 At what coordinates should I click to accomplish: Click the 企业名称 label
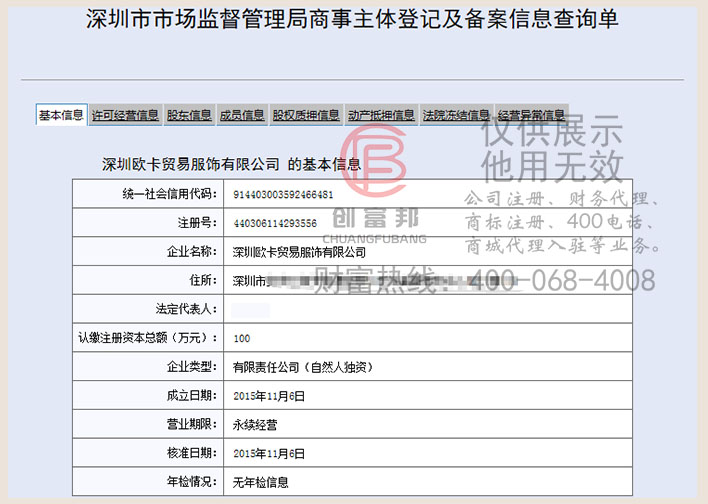192,252
